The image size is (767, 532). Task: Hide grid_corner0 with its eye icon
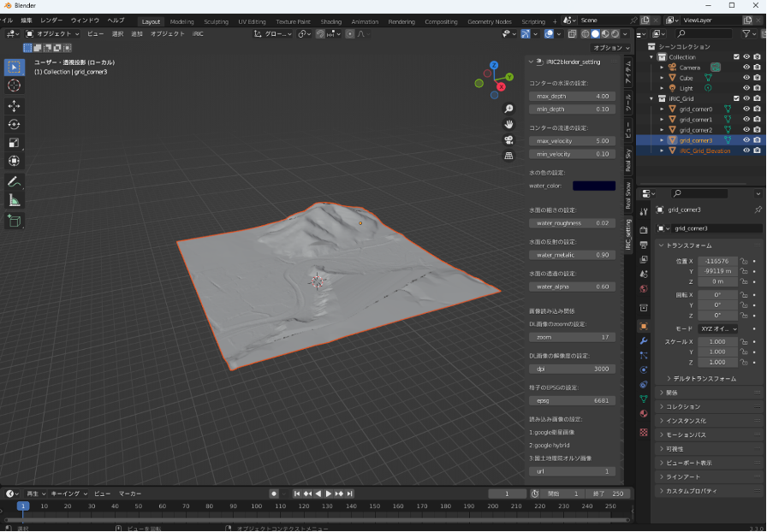(746, 109)
